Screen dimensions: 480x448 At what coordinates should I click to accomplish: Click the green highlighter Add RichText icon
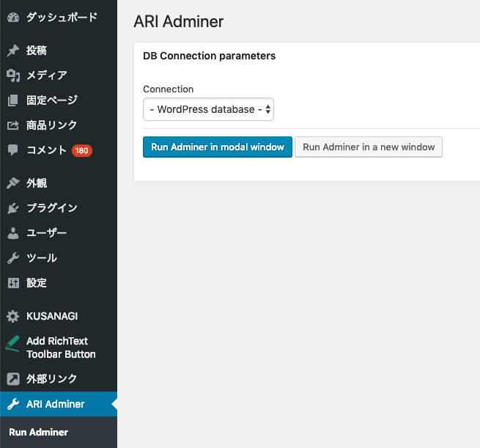(12, 344)
